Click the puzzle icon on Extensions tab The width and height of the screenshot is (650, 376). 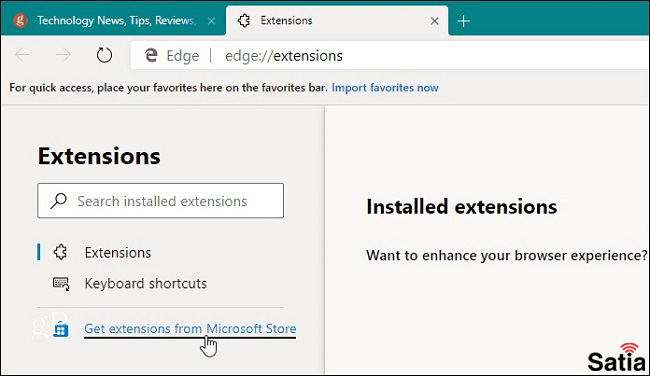point(244,20)
